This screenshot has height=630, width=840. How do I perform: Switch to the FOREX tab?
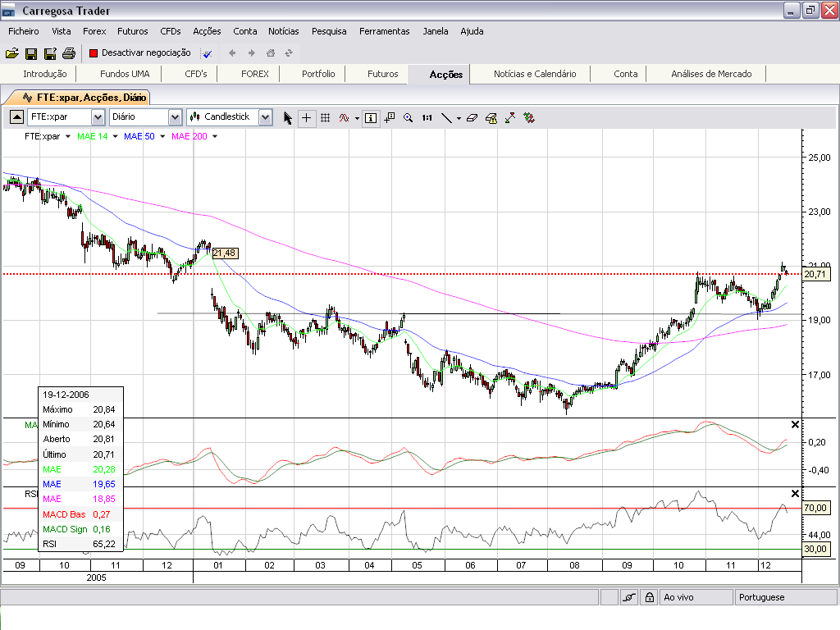(255, 74)
